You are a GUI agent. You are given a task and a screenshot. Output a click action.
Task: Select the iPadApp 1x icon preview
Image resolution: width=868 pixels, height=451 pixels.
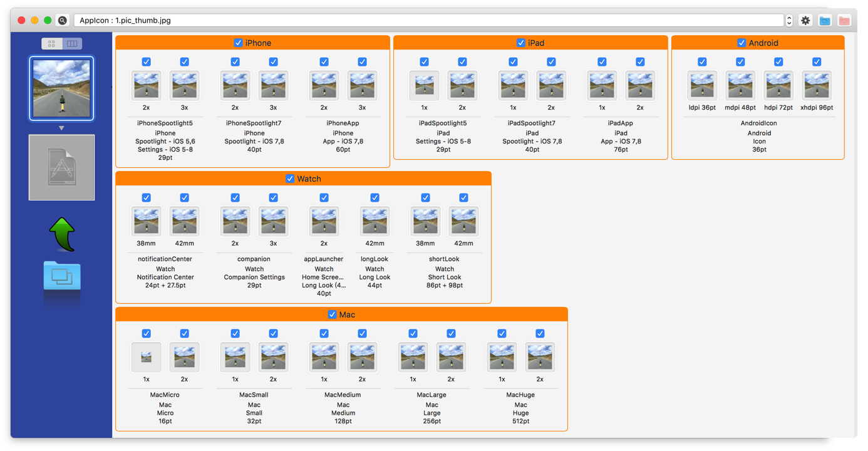[602, 85]
